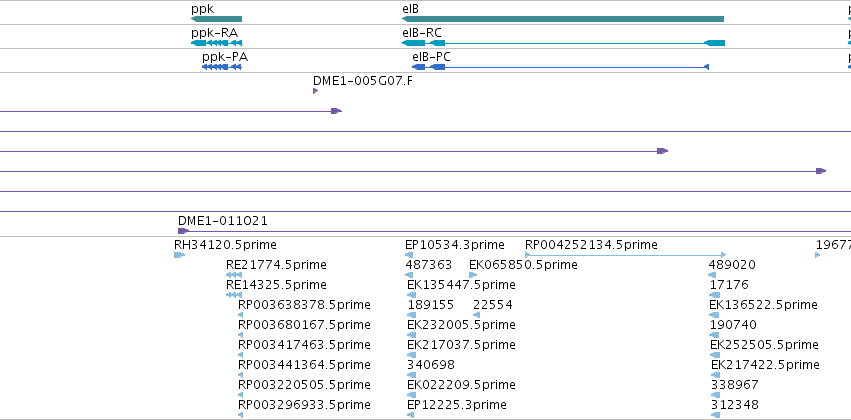This screenshot has width=851, height=420.
Task: Click the RP004252134.5prime label
Action: click(x=591, y=245)
